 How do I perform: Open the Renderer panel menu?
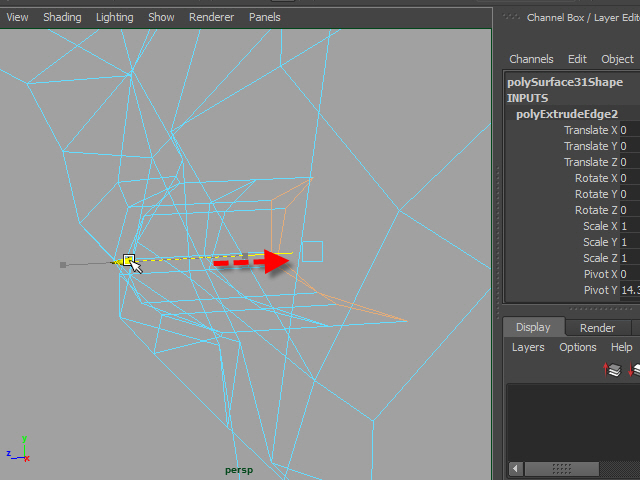[x=211, y=17]
